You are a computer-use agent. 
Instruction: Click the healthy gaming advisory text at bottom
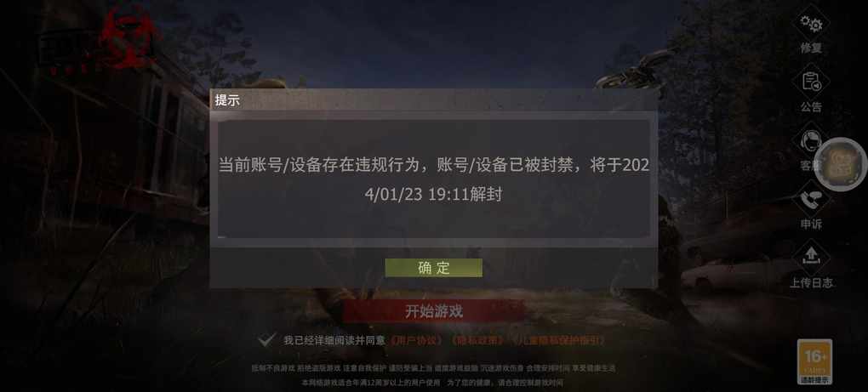(433, 375)
